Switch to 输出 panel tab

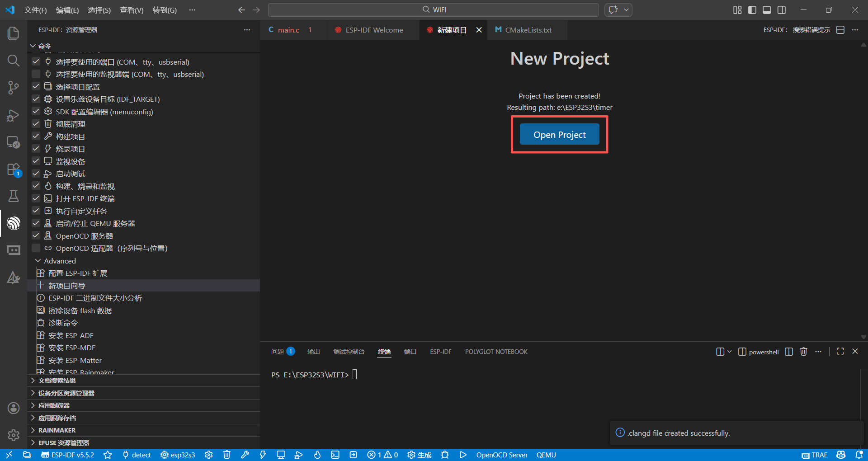coord(313,352)
